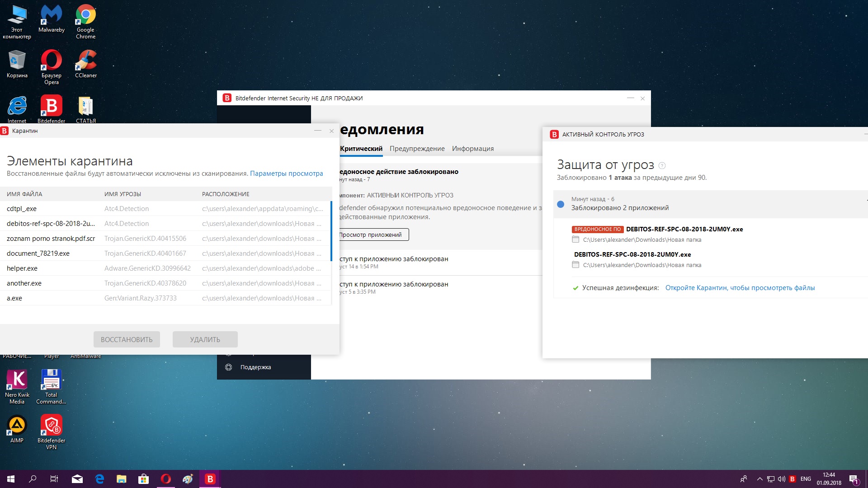This screenshot has height=488, width=868.
Task: Click the Восстановить button
Action: click(x=127, y=339)
